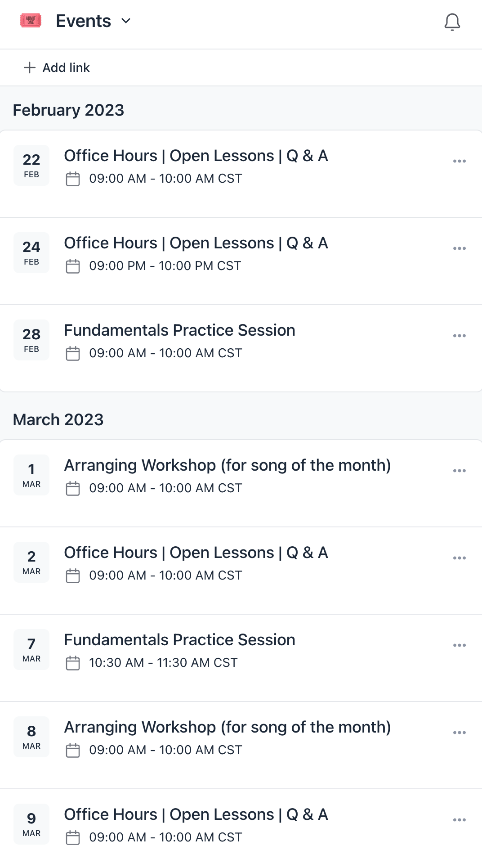Open options menu for Feb 22 Office Hours
This screenshot has height=868, width=482.
click(x=459, y=161)
